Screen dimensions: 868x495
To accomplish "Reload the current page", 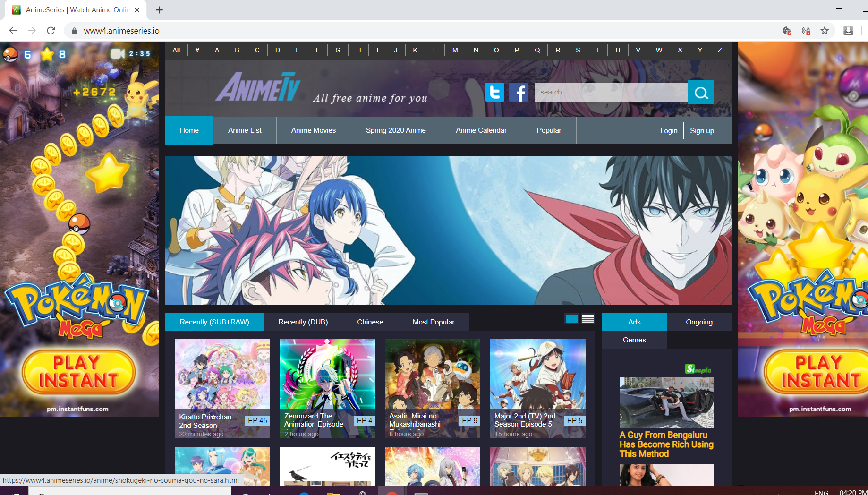I will [51, 31].
